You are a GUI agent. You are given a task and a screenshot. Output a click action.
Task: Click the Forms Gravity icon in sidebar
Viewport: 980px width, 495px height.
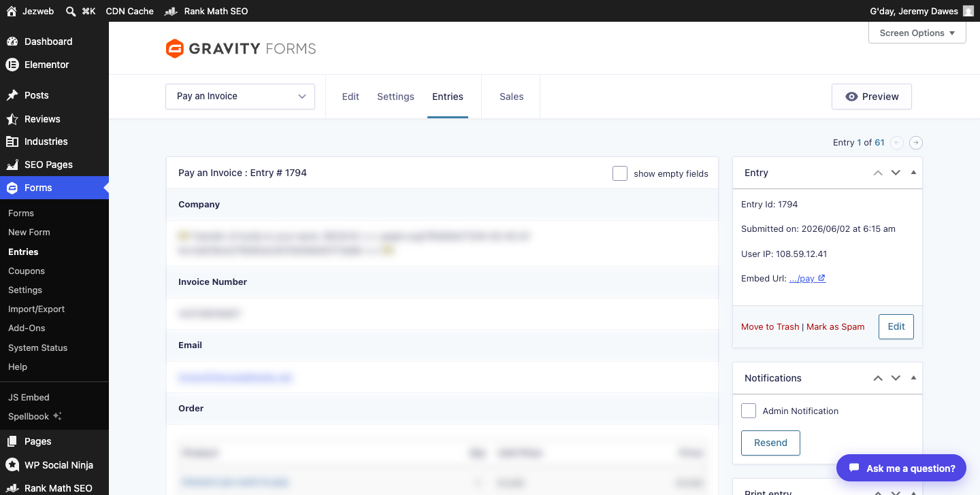coord(12,188)
